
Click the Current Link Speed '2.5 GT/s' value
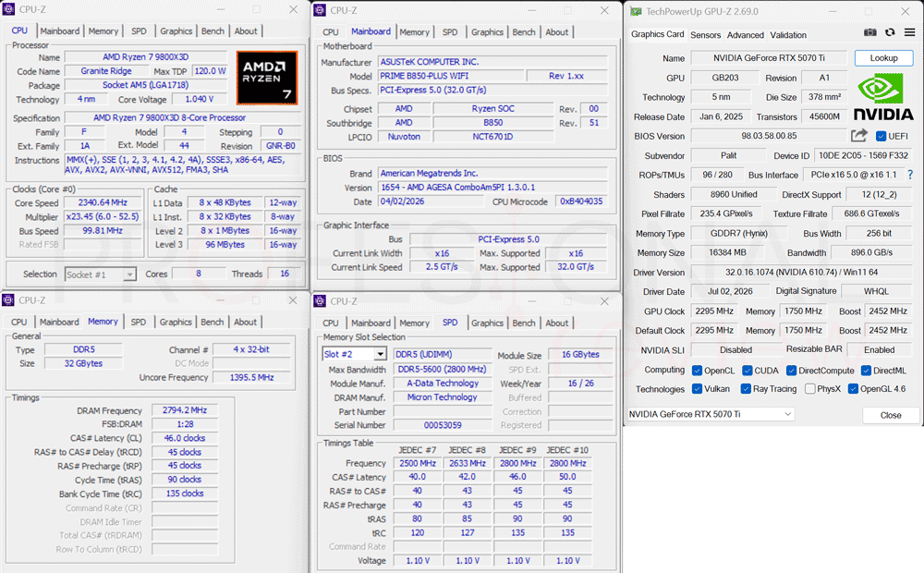pyautogui.click(x=442, y=267)
